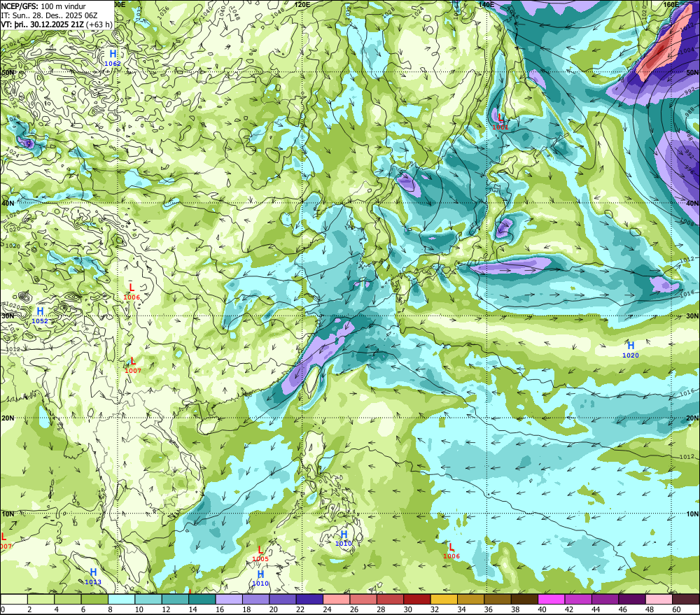Viewport: 700px width, 615px height.
Task: Click the H 1013 high pressure marker
Action: coord(93,577)
